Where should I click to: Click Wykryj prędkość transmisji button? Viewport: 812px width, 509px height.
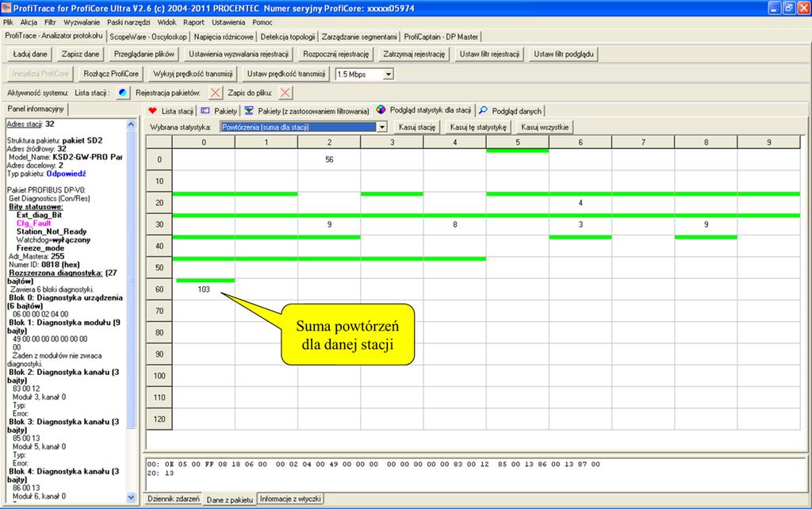193,74
